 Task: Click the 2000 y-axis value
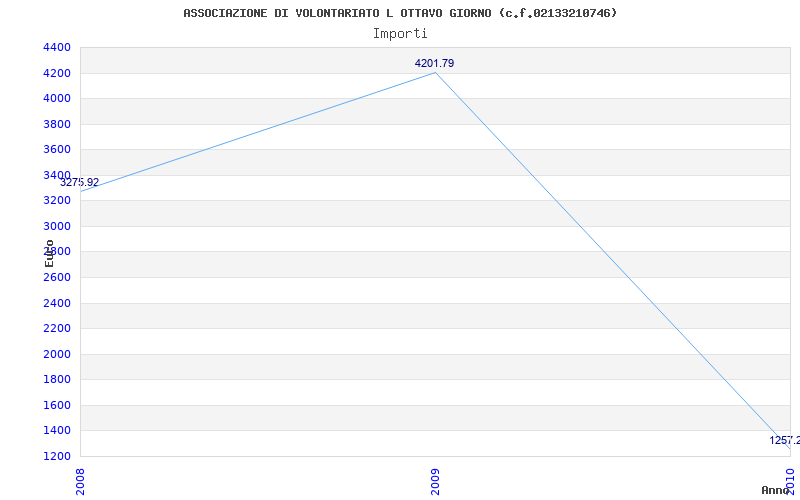(57, 354)
